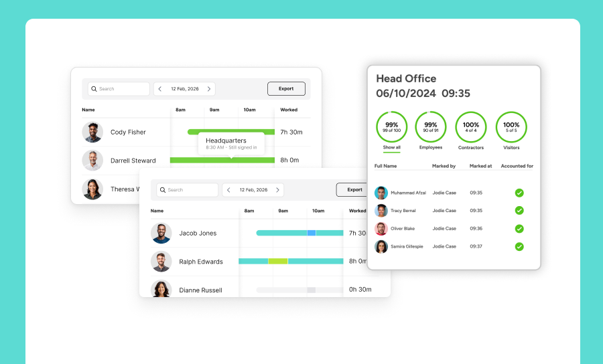603x364 pixels.
Task: Click the search magnifier icon in Jacob Jones panel
Action: (x=163, y=190)
